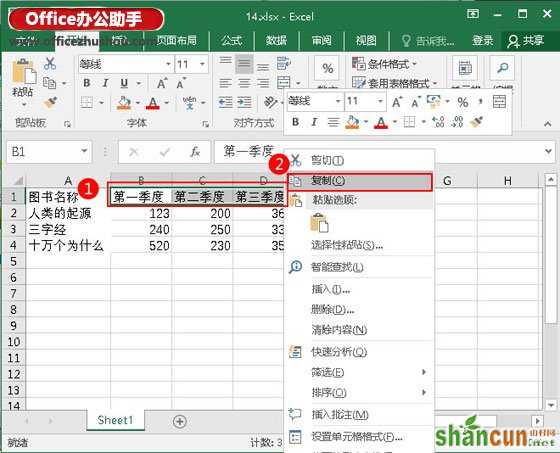
Task: Click paste option icon in context menu
Action: 319,223
